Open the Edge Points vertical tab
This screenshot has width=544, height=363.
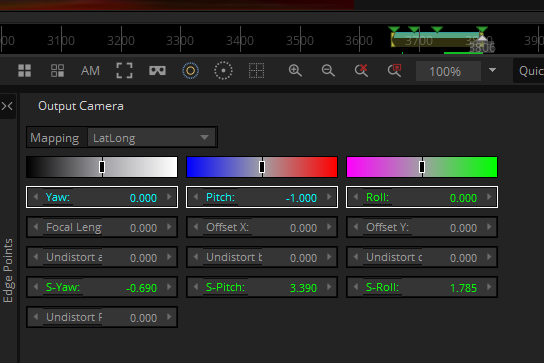[8, 270]
